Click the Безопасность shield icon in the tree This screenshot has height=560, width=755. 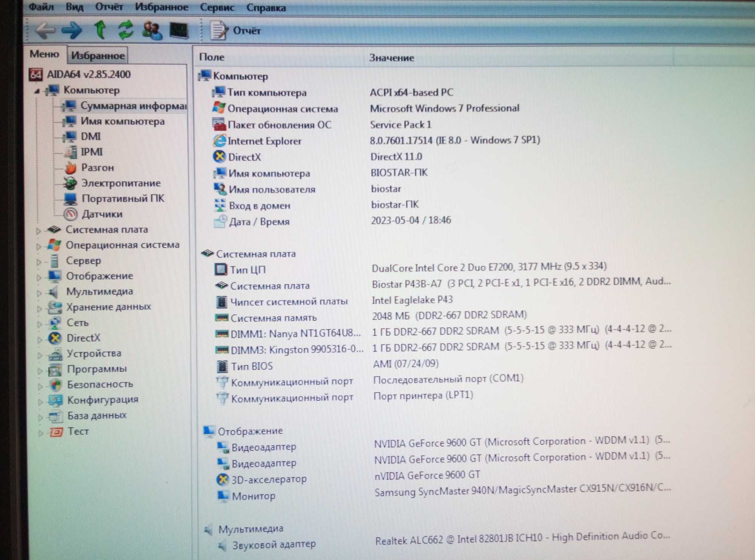56,385
